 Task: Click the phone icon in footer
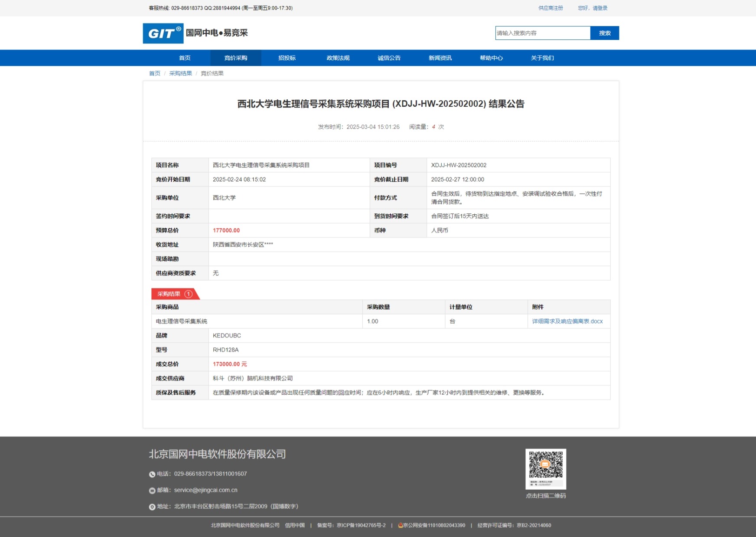(152, 475)
